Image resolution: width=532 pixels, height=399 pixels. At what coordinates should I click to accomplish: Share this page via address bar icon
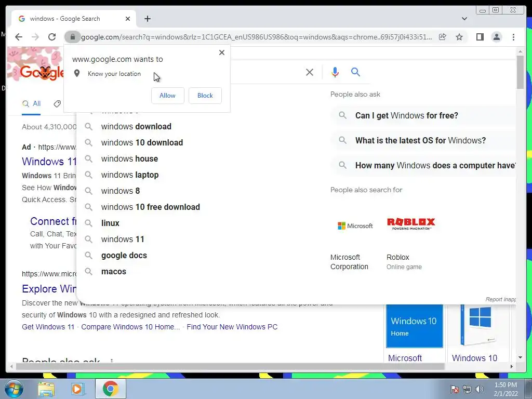point(443,37)
